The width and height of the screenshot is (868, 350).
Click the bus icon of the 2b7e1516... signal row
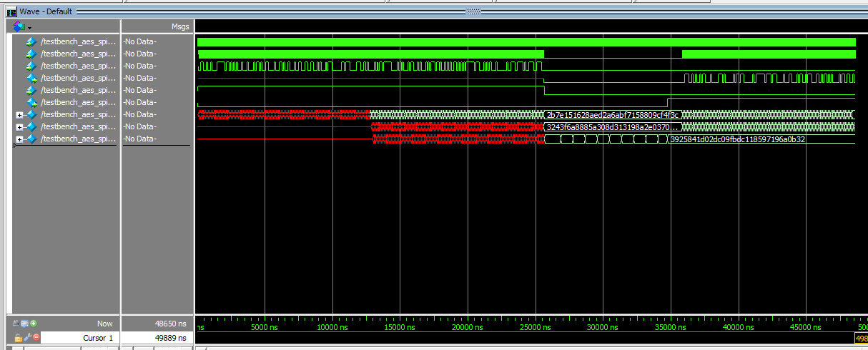[x=31, y=114]
